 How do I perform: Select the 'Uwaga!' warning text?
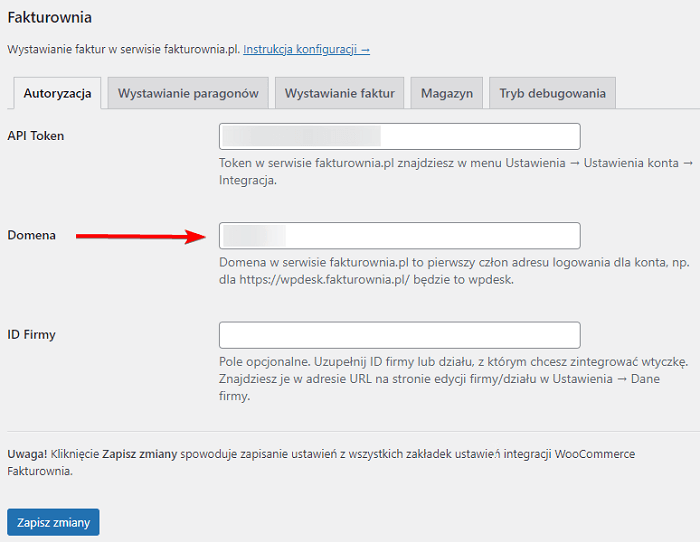point(321,462)
